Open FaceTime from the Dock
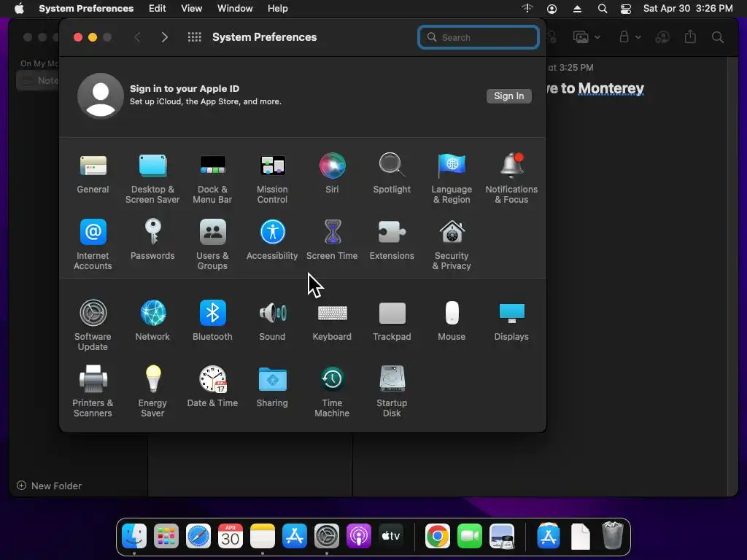 (x=470, y=536)
